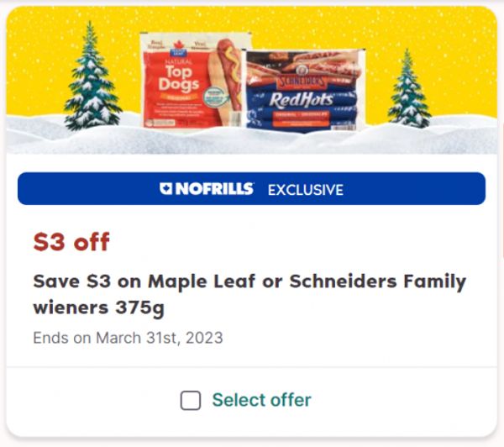Open the Maple Leaf or Schneiders offer title
504x447 pixels.
(249, 294)
